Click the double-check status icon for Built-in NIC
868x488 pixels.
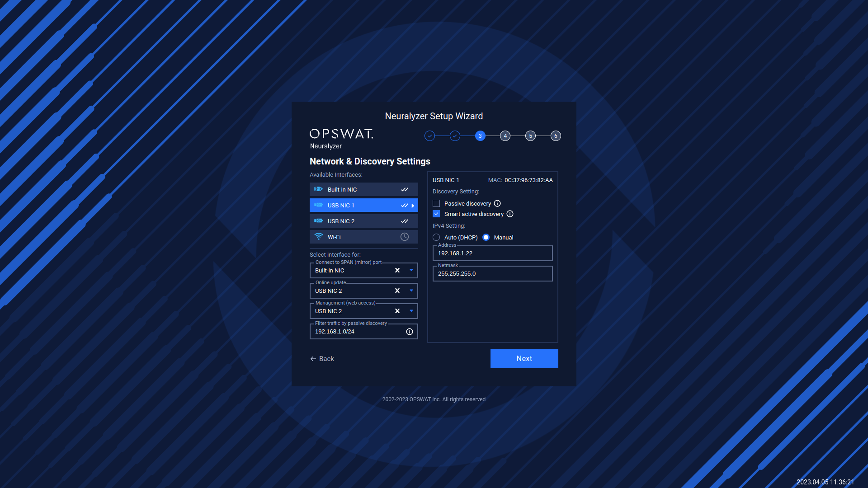(405, 189)
